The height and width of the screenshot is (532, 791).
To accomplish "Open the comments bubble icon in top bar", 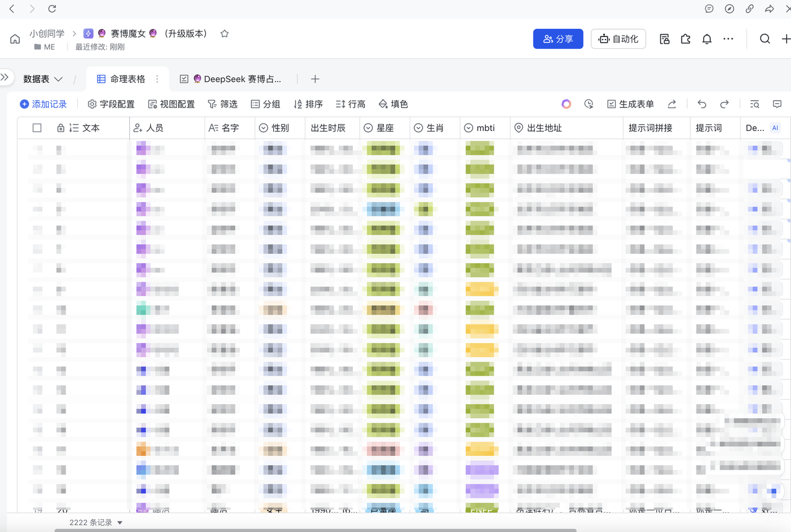I will (709, 9).
